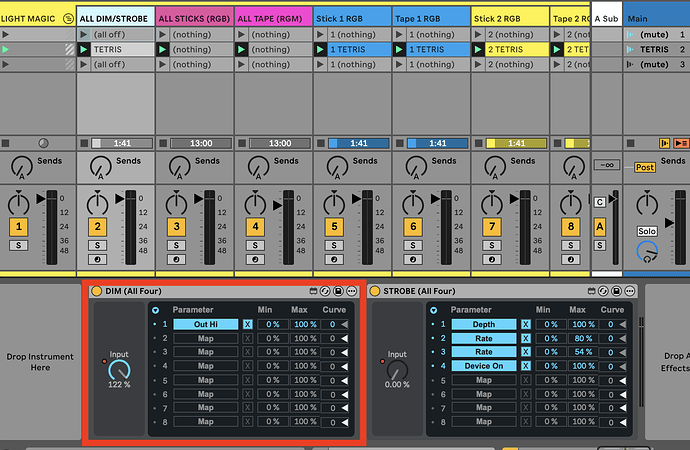
Task: Unmap the Out Hi parameter with X
Action: pos(248,324)
